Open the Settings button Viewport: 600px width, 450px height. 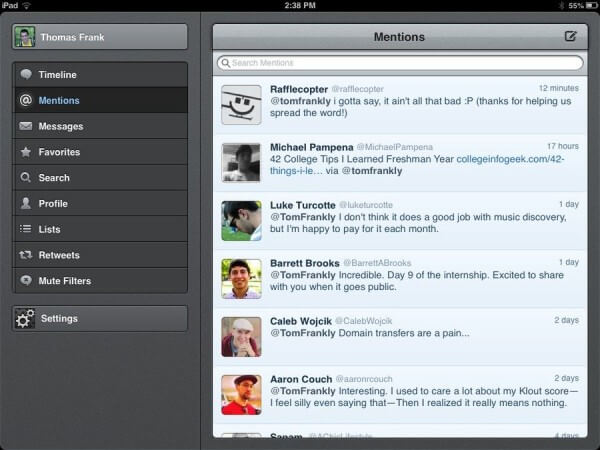tap(100, 318)
